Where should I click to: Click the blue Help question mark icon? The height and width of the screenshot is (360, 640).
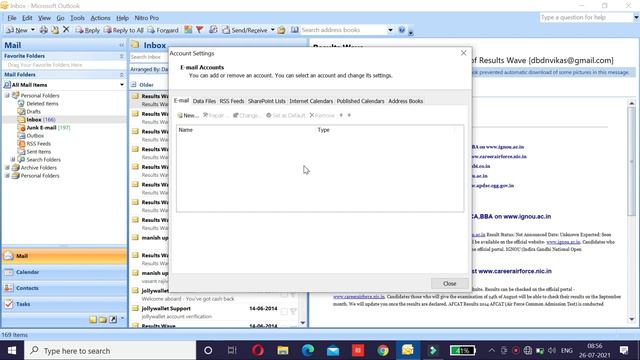click(x=402, y=30)
